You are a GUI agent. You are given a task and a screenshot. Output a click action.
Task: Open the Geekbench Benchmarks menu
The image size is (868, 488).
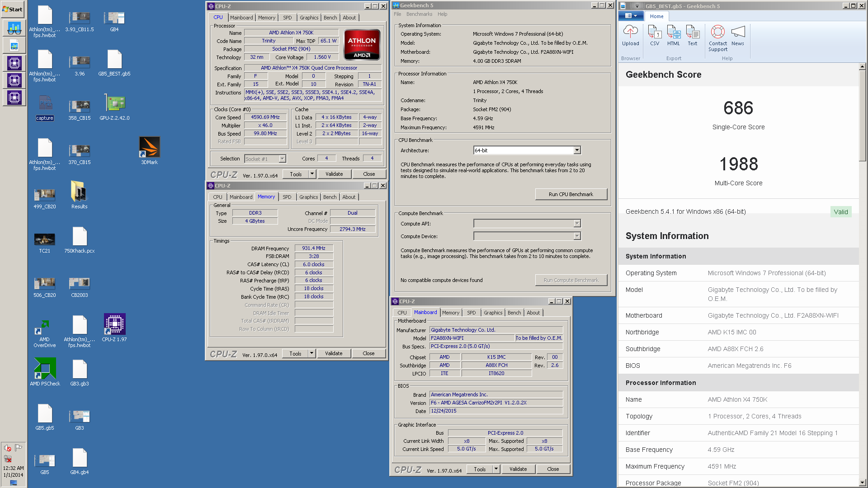click(419, 14)
